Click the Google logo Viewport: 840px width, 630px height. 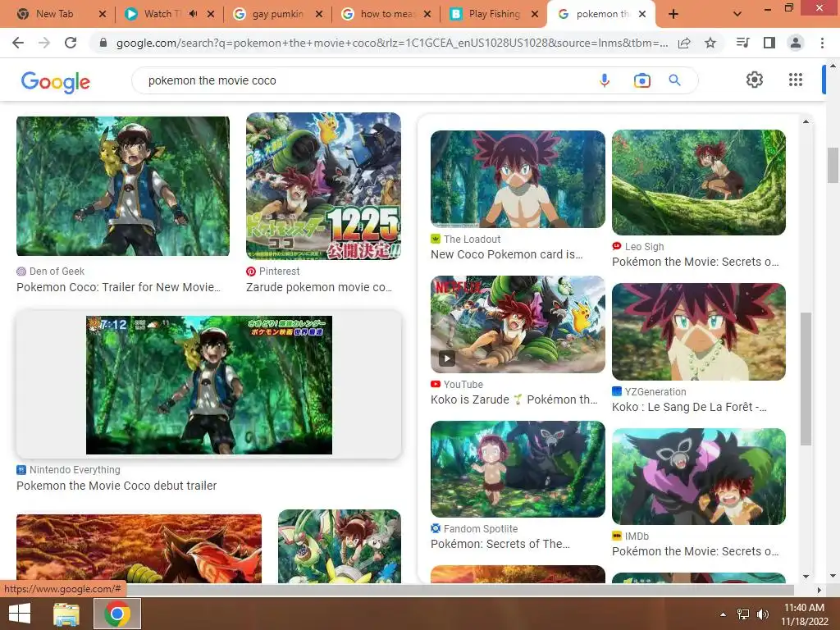coord(55,82)
